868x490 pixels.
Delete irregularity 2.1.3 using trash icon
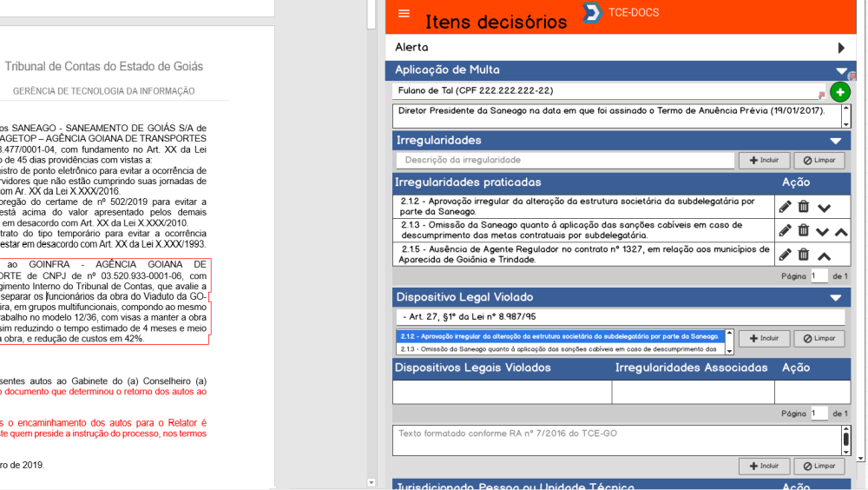(804, 230)
